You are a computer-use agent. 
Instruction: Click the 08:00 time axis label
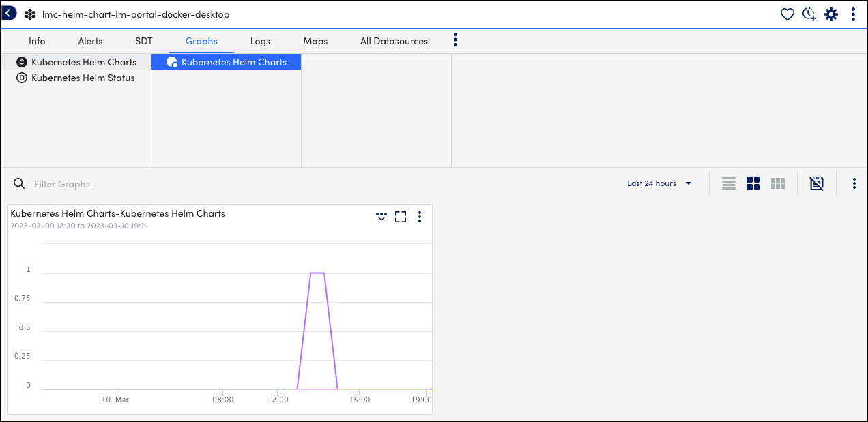tap(222, 400)
